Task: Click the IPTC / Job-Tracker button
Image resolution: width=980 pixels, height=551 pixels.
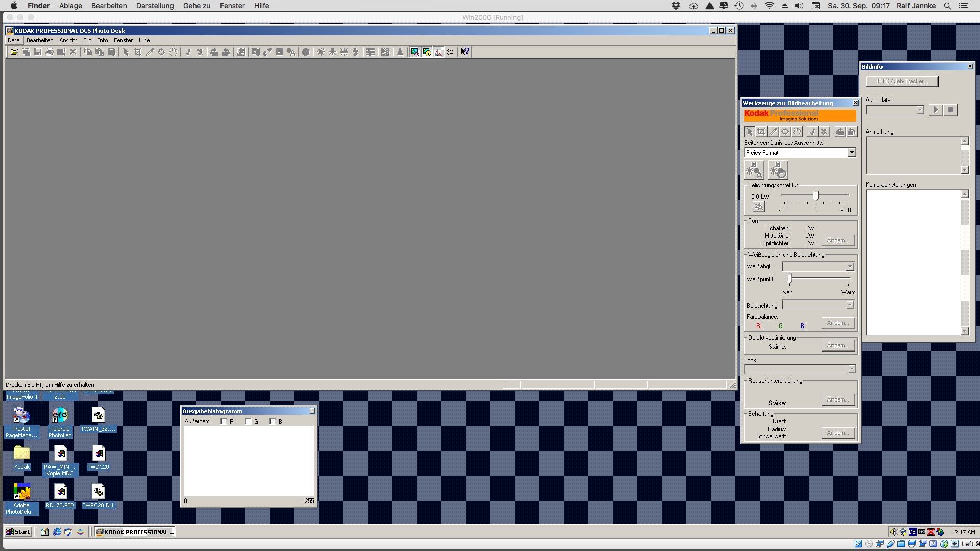Action: click(x=902, y=81)
